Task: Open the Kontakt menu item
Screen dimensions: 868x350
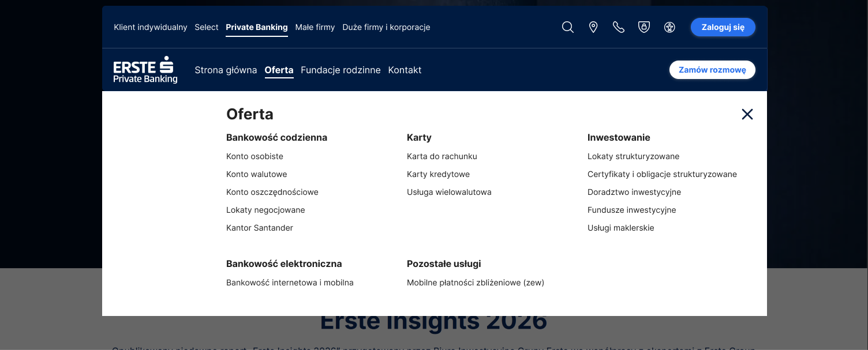Action: coord(405,70)
